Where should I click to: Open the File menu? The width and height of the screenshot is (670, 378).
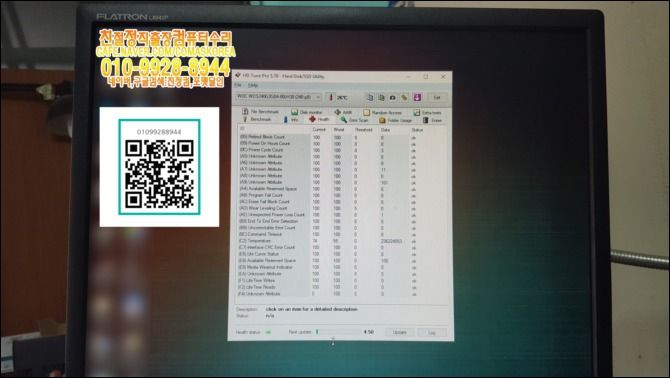[x=238, y=85]
